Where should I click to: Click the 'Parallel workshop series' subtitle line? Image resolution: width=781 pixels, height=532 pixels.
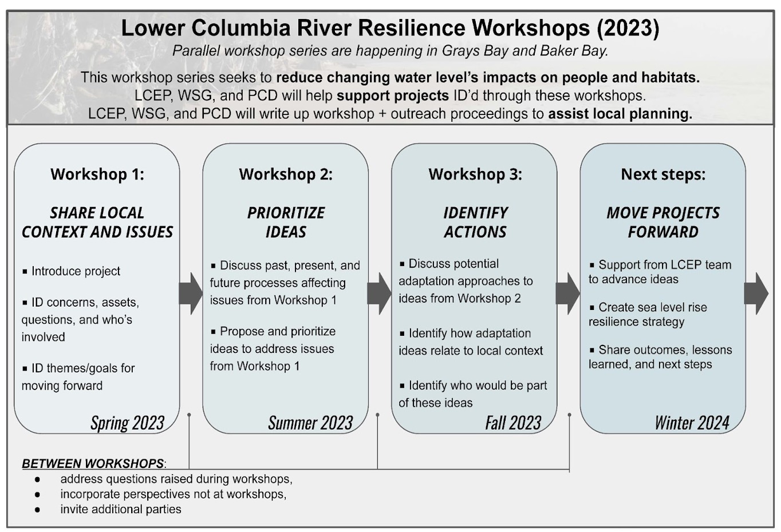(x=390, y=51)
